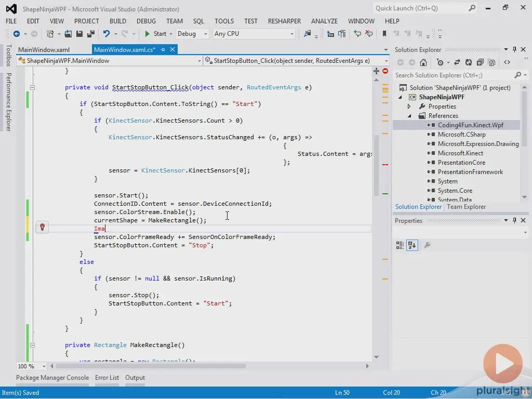Open the TOOLS menu
The image size is (532, 399).
(224, 21)
